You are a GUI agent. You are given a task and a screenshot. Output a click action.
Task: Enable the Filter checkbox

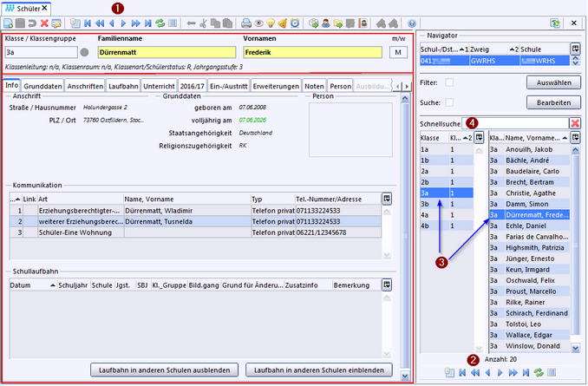coord(449,82)
